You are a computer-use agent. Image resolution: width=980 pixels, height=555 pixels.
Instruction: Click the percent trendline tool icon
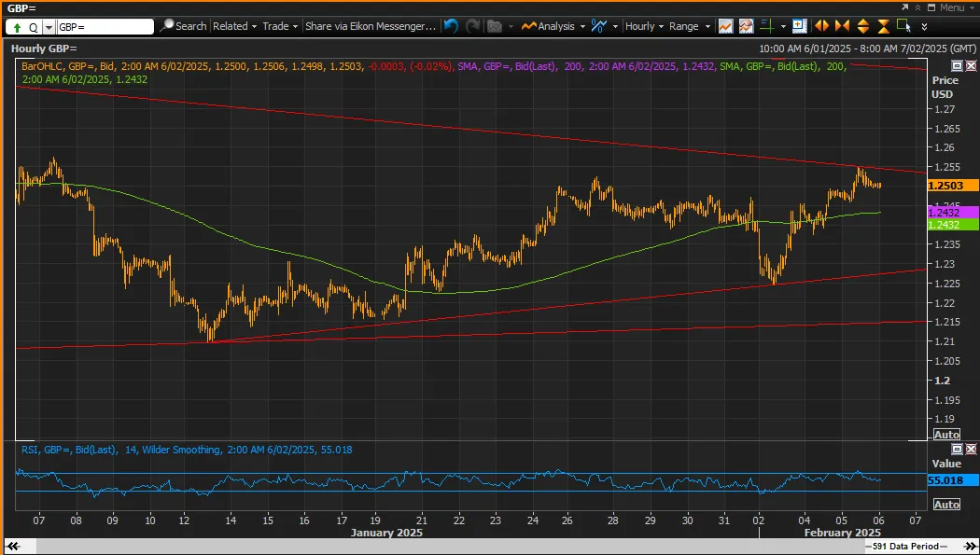coord(599,26)
